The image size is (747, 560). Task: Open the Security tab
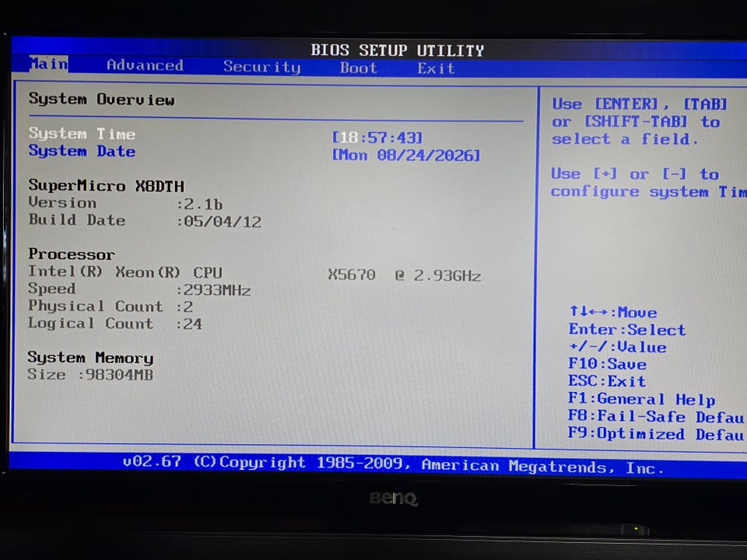(262, 67)
